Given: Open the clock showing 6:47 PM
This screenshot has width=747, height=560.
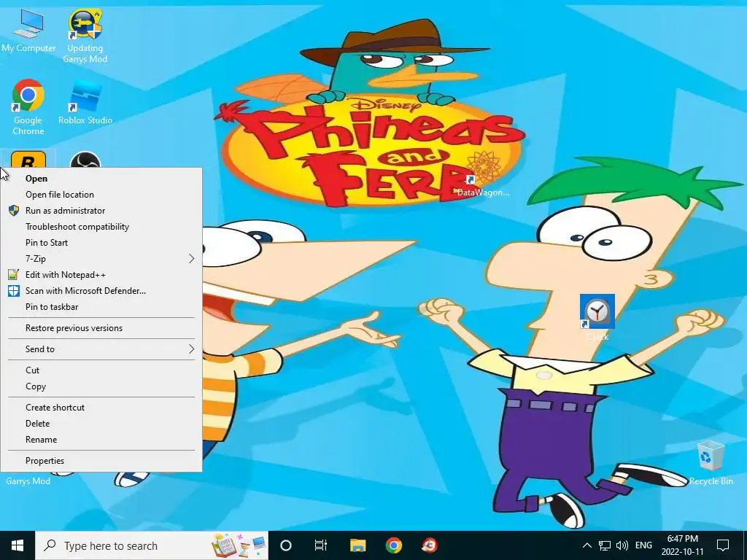Looking at the screenshot, I should (x=682, y=545).
